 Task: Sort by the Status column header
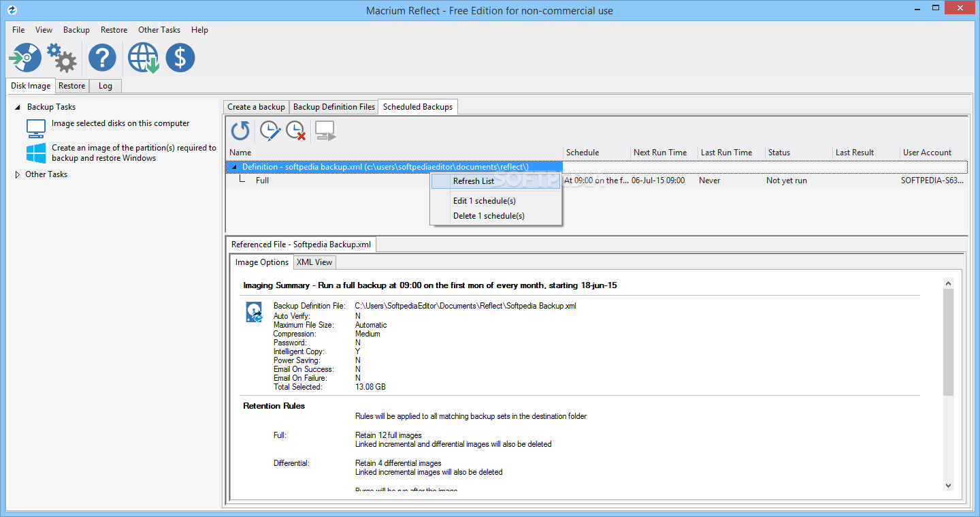pyautogui.click(x=799, y=153)
